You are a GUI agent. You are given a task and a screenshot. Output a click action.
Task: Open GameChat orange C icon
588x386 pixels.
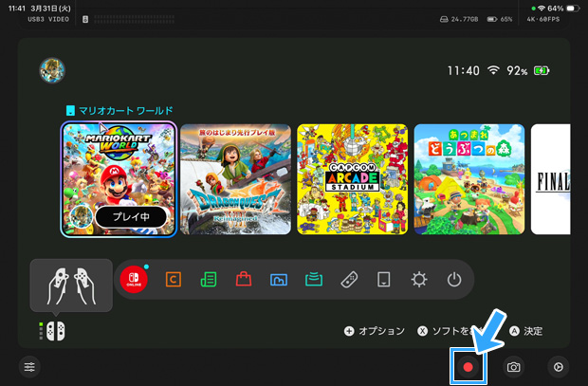coord(174,280)
